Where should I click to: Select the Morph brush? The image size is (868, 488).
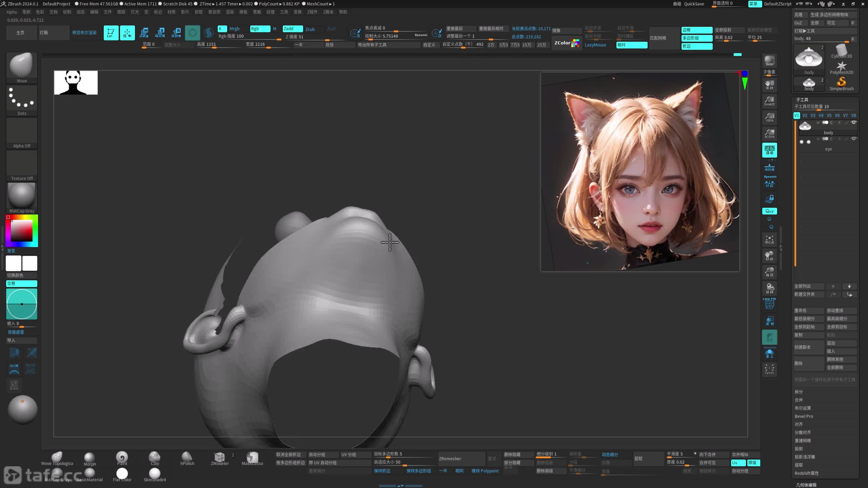(90, 459)
